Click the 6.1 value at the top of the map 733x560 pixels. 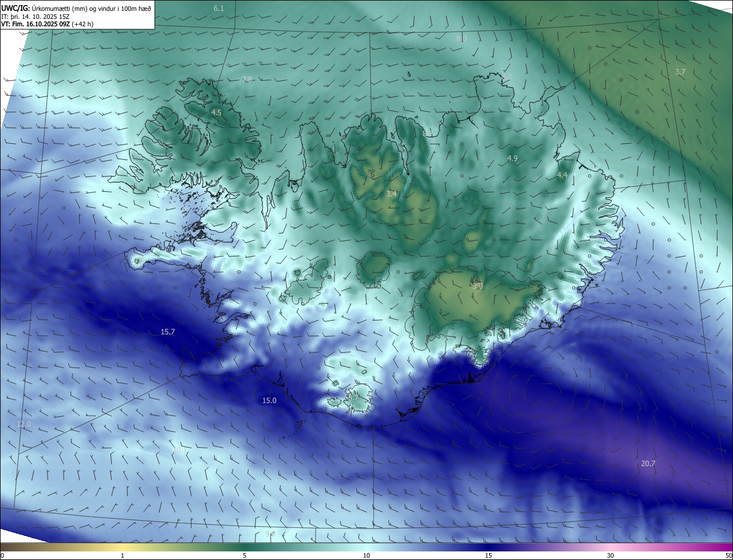[219, 9]
